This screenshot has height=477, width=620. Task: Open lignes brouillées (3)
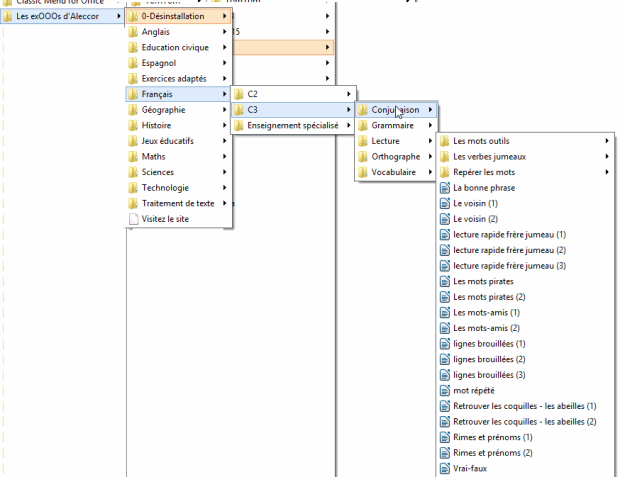click(x=525, y=375)
